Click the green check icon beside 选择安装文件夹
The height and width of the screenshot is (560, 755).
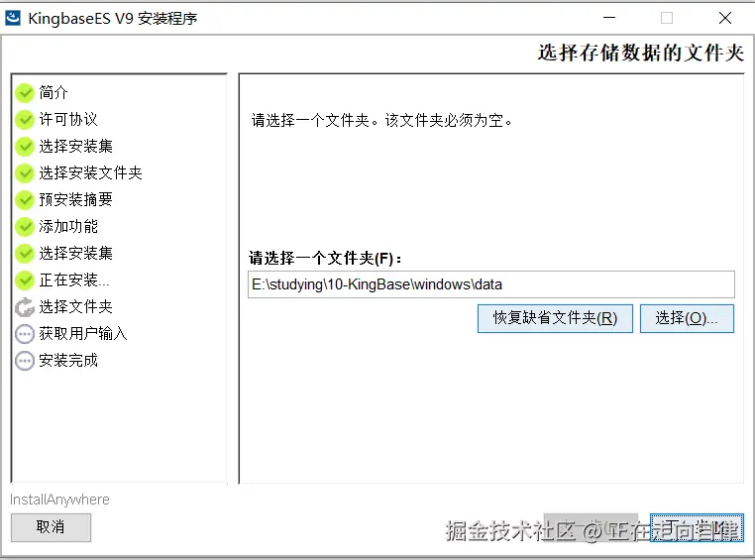(x=25, y=173)
